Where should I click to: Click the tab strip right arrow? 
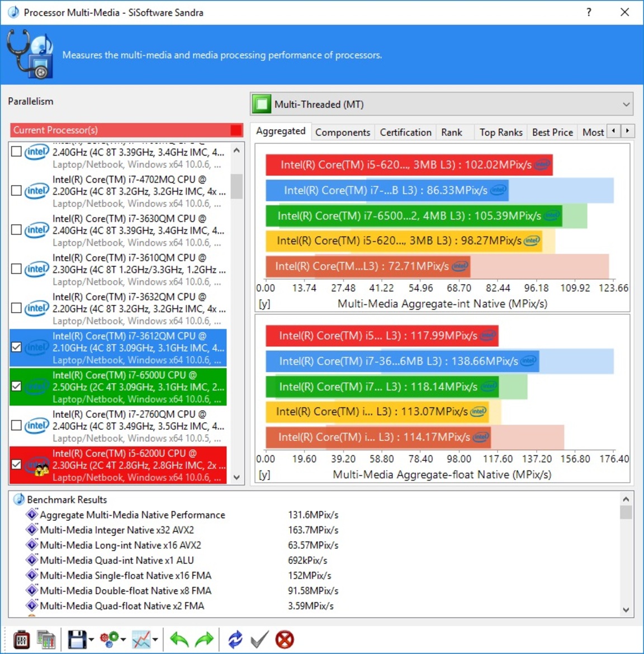pyautogui.click(x=627, y=131)
